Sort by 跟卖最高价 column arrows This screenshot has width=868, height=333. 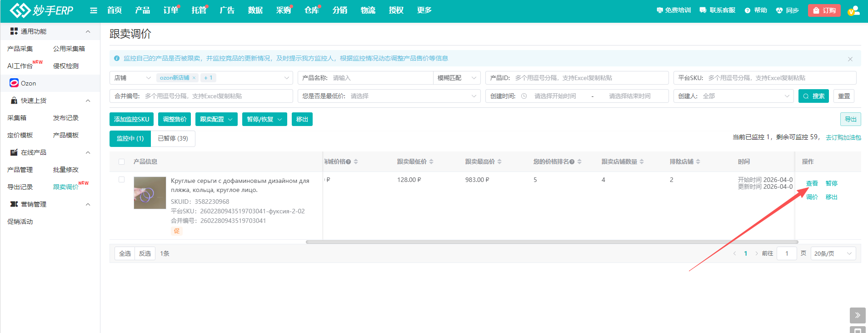point(499,161)
